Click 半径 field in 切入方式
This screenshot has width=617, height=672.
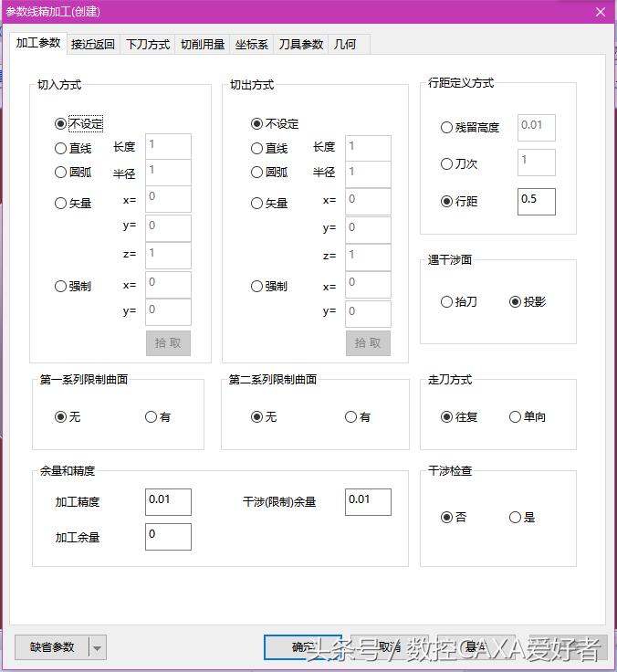pyautogui.click(x=168, y=173)
